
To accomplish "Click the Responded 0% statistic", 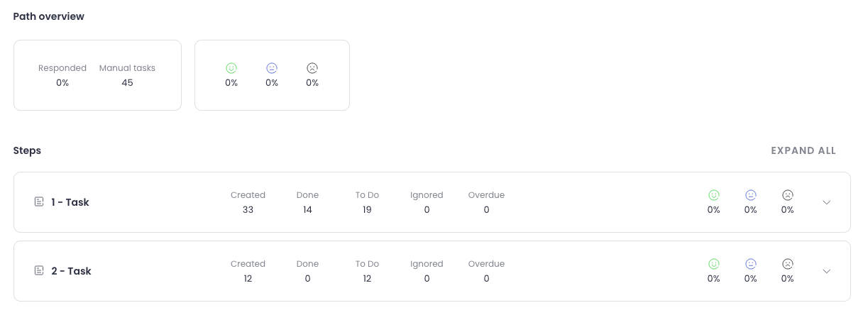I will click(x=62, y=82).
